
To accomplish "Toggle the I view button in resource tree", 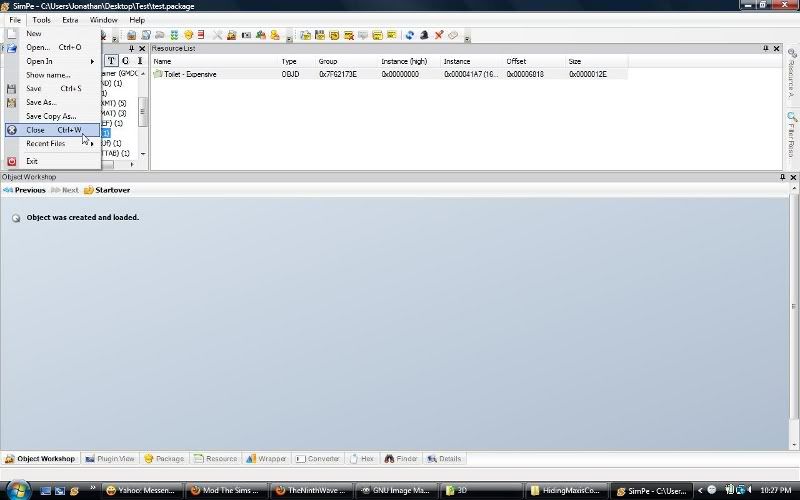I will click(139, 61).
